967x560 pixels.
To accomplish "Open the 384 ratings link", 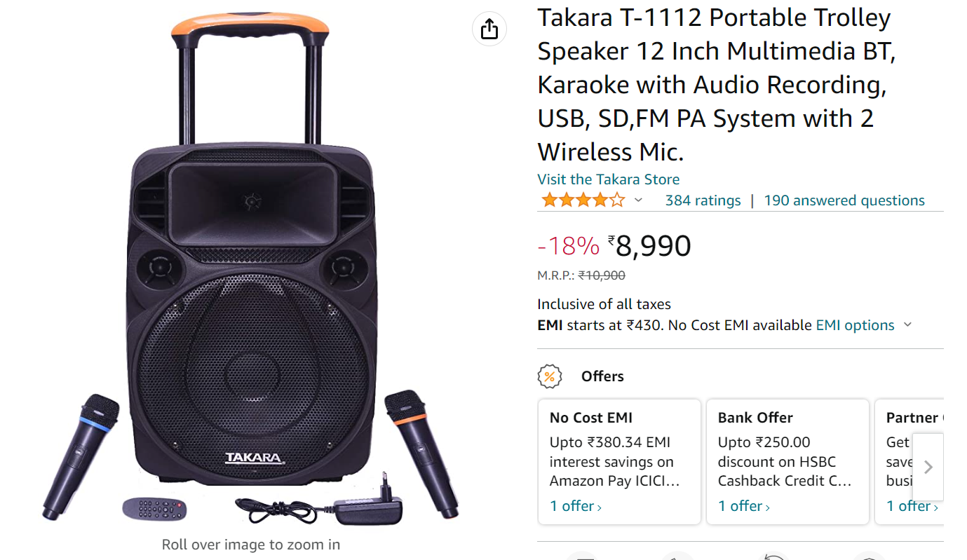I will (x=703, y=200).
